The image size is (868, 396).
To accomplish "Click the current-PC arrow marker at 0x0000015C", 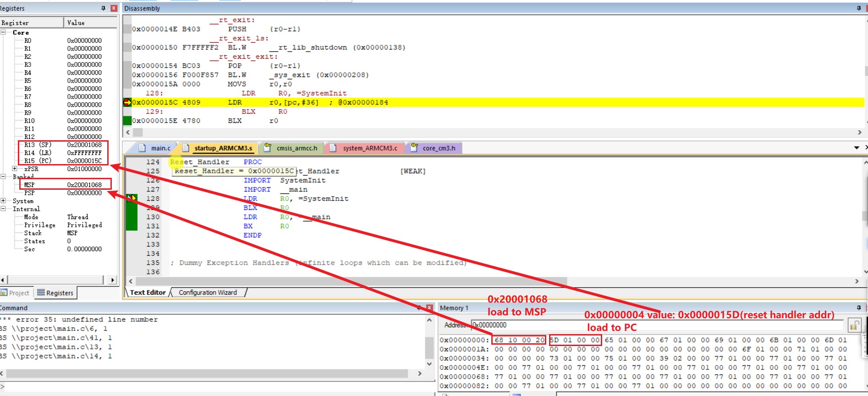I will coord(127,102).
